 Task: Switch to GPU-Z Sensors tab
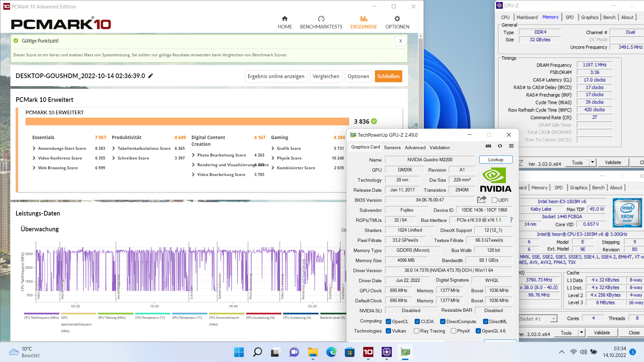[x=392, y=147]
